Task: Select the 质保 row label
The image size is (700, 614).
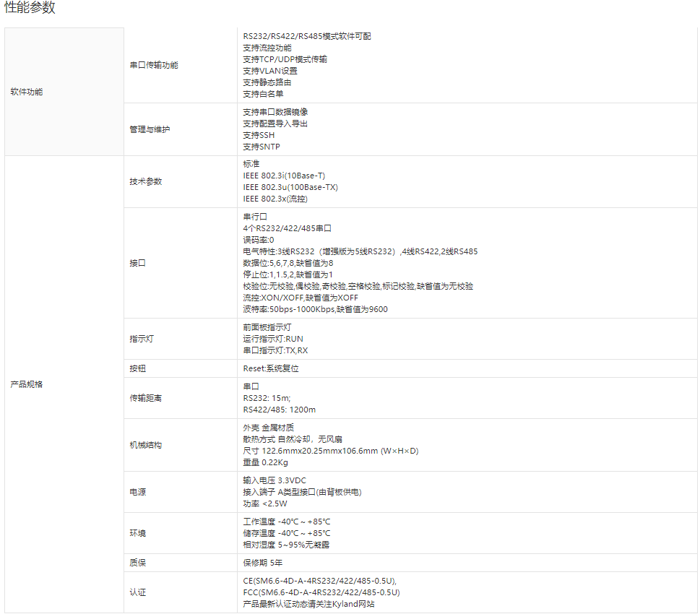Action: click(x=137, y=563)
